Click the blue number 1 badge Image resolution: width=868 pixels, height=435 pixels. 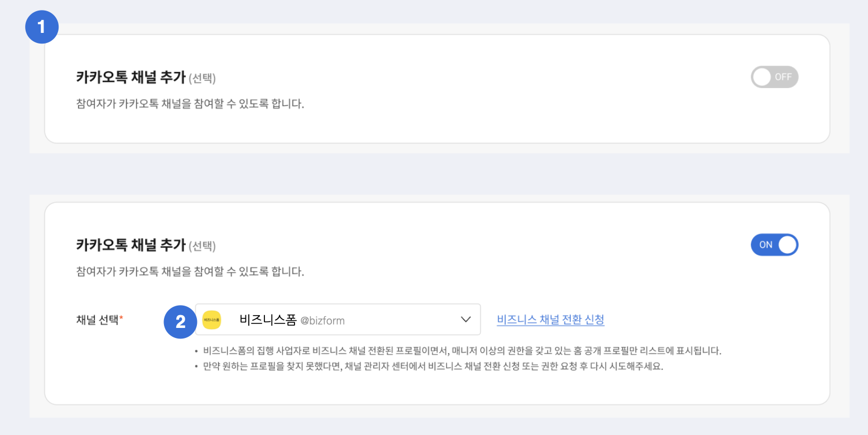point(42,26)
